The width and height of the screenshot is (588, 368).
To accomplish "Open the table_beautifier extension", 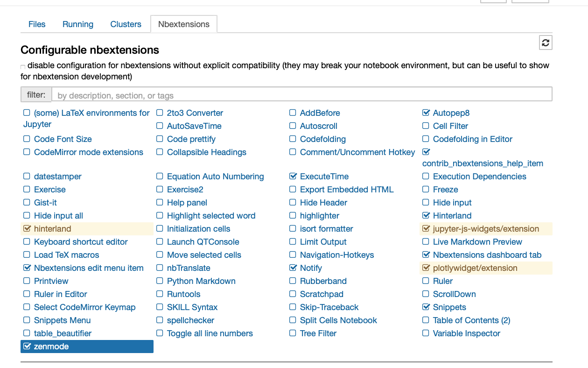I will [x=63, y=333].
